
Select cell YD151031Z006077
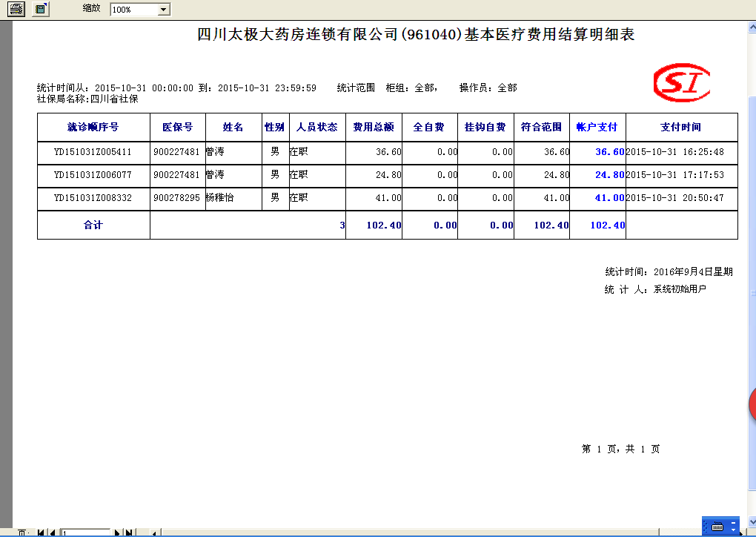tap(93, 174)
